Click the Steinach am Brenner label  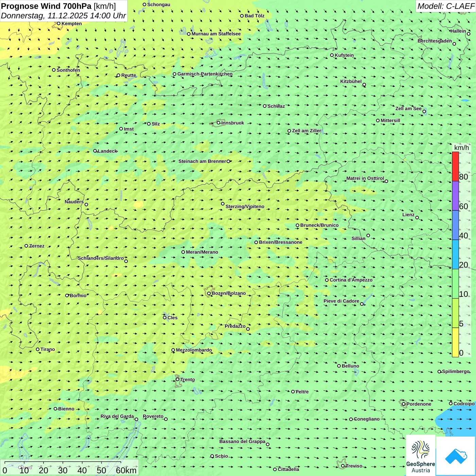coord(202,161)
